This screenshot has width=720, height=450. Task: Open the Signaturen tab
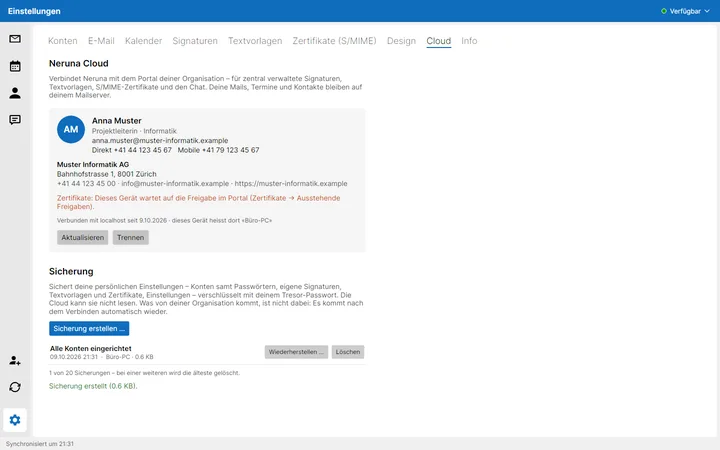coord(195,41)
